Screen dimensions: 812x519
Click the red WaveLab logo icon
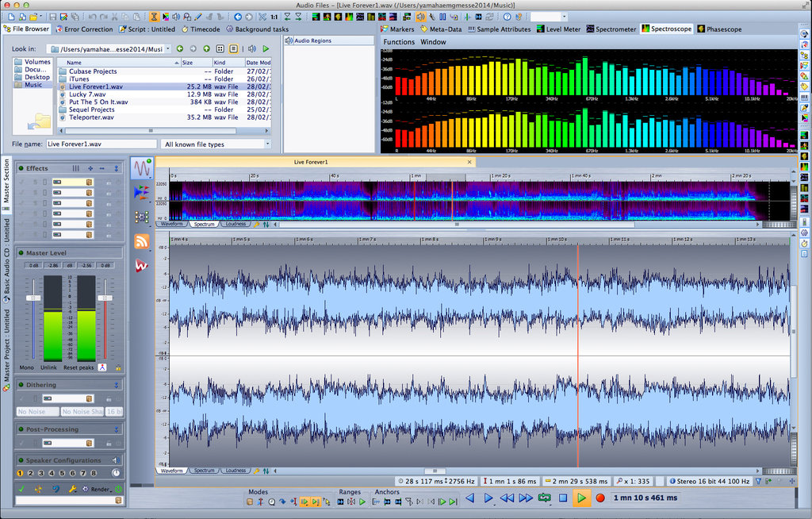(x=141, y=266)
